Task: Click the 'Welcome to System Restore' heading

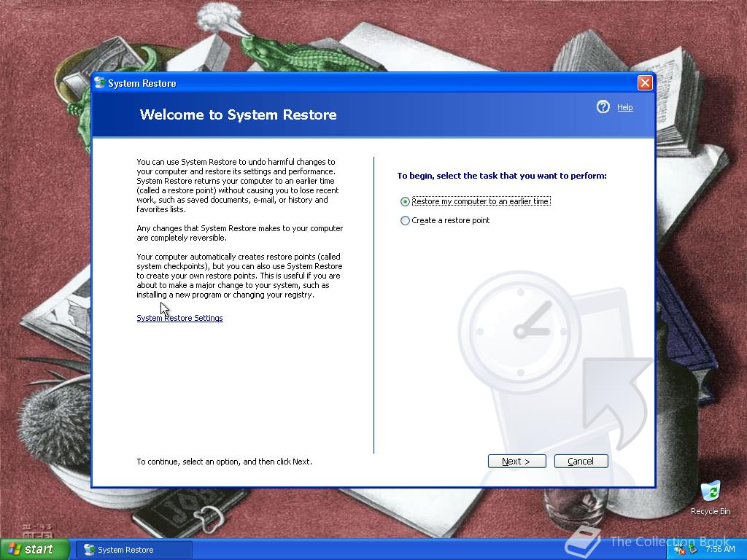Action: 239,114
